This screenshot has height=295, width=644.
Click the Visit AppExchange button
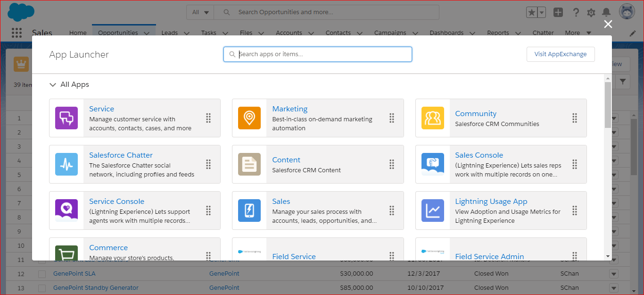[x=560, y=54]
